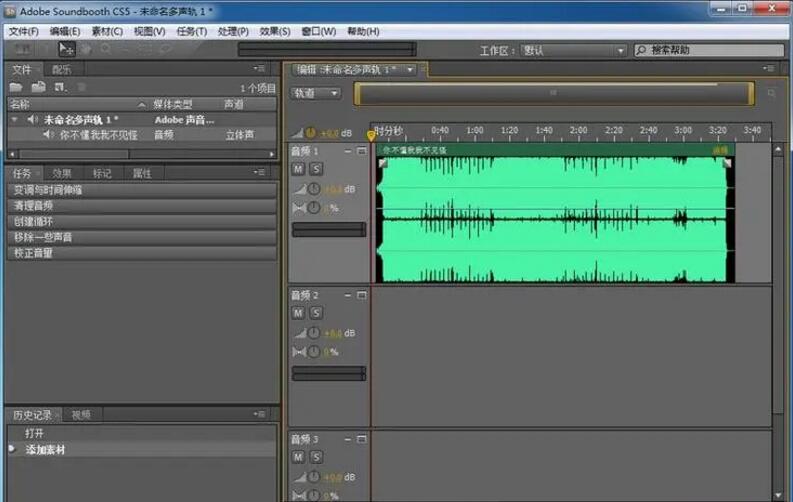Select the move tool in the top toolbar

pyautogui.click(x=67, y=48)
